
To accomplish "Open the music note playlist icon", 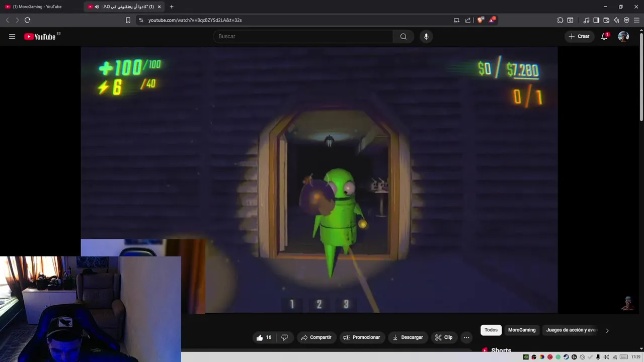I will click(586, 20).
